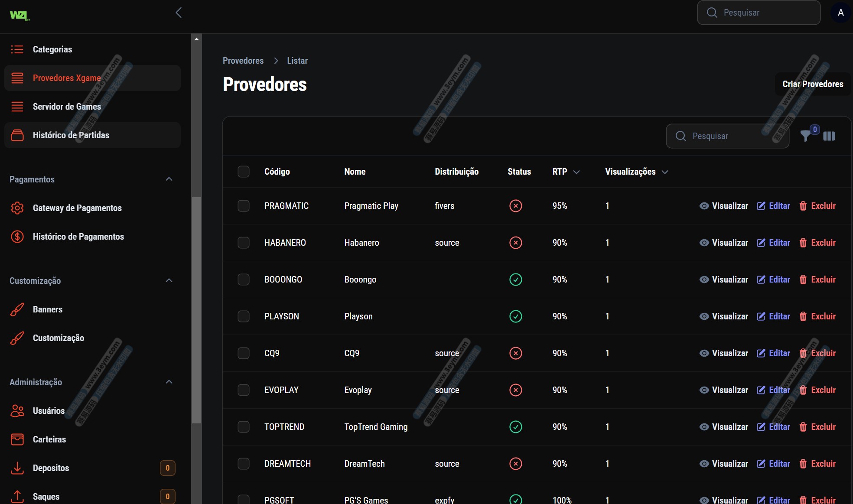Collapse the Pagamentos sidebar section
Screen dimensions: 853x504
coord(169,179)
